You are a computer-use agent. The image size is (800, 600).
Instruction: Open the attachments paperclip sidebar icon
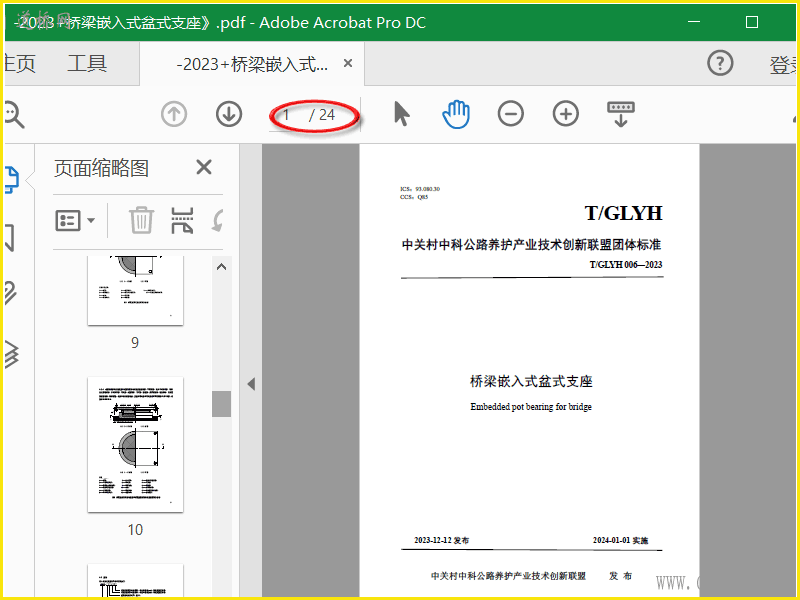11,293
